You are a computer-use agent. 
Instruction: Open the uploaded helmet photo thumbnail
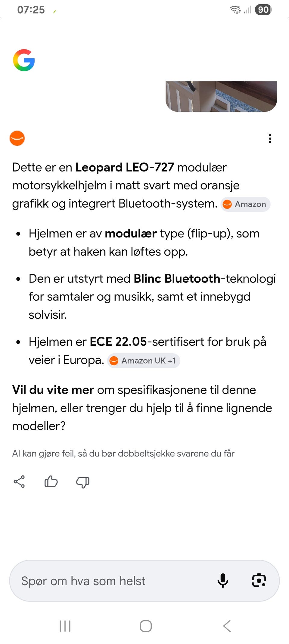tap(221, 96)
